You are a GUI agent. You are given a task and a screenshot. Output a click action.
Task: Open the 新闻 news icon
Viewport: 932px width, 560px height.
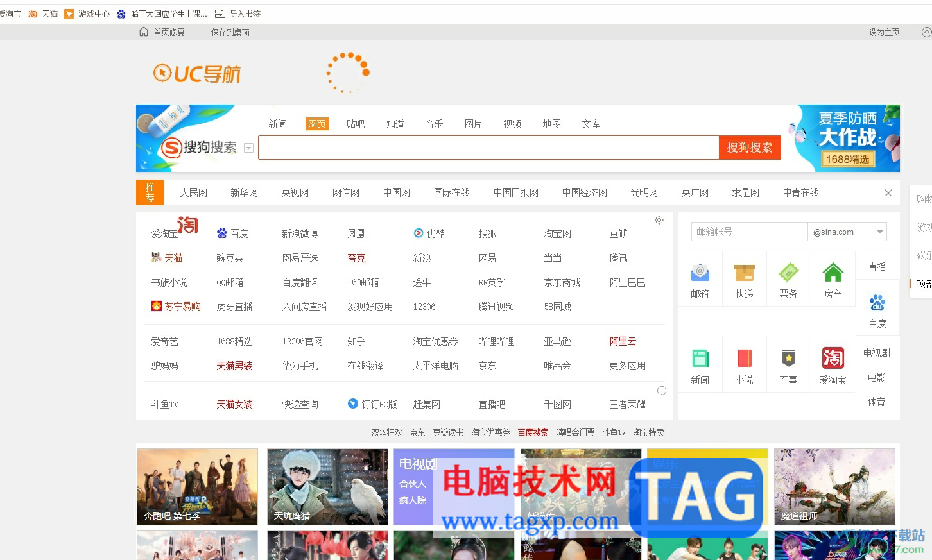(x=700, y=358)
